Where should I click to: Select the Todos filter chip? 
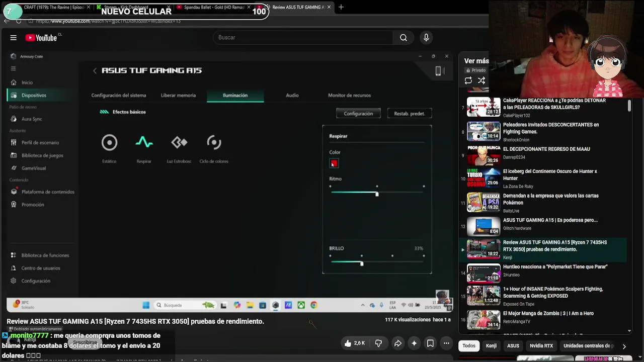[469, 346]
